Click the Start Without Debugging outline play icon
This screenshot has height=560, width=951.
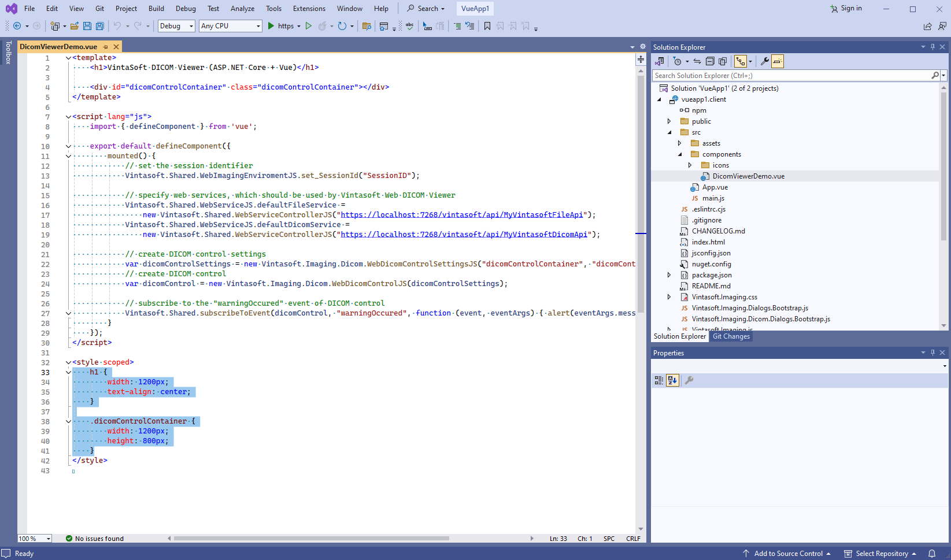[309, 26]
